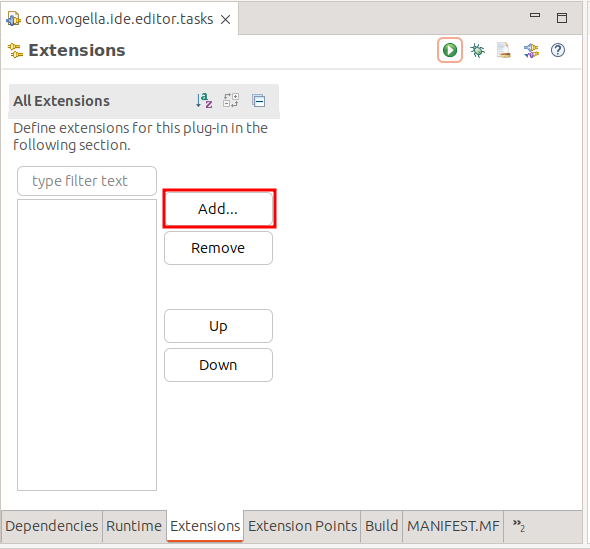
Task: Collapse all extensions with the minus icon
Action: pos(259,101)
